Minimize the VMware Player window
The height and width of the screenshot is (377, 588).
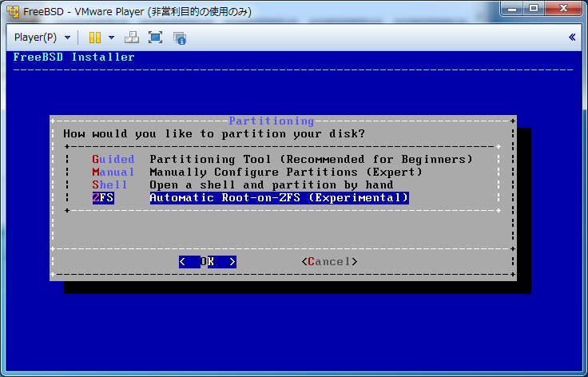[512, 8]
